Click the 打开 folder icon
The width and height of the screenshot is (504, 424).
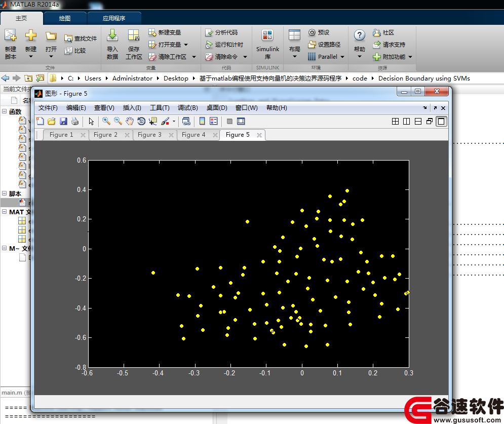click(51, 35)
